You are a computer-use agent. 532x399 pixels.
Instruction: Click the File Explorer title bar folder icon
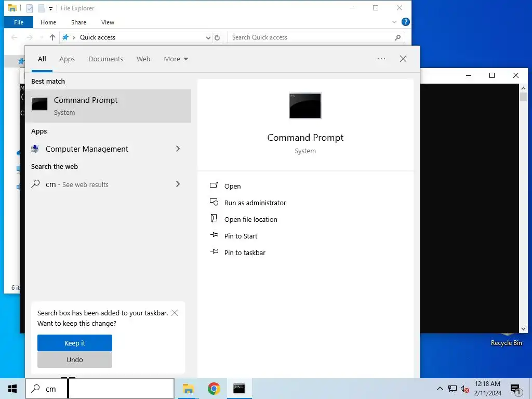(x=12, y=8)
